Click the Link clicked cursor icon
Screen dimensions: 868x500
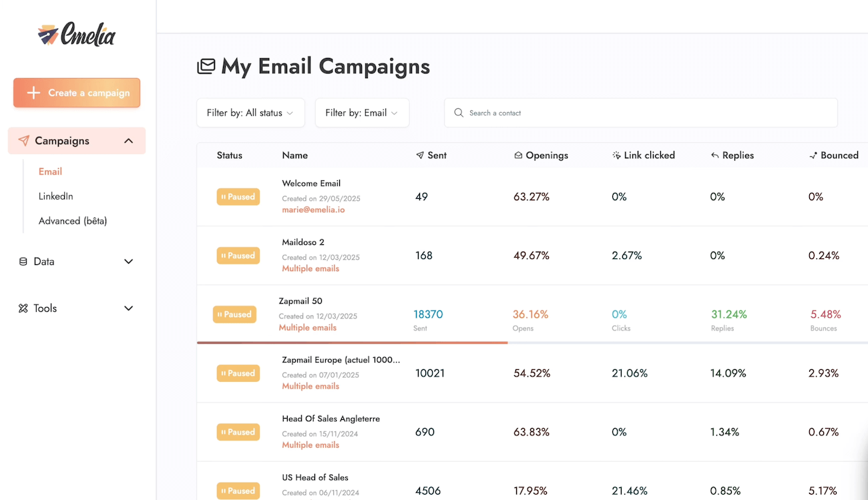[x=616, y=156]
